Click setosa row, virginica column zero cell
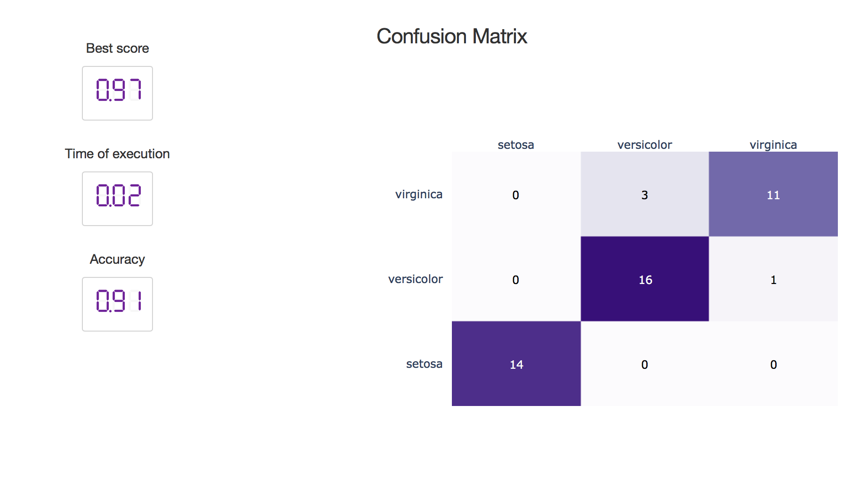 tap(773, 364)
